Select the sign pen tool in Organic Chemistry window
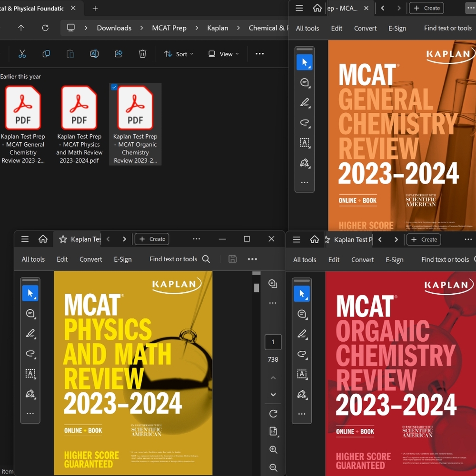476x476 pixels. coord(302,394)
